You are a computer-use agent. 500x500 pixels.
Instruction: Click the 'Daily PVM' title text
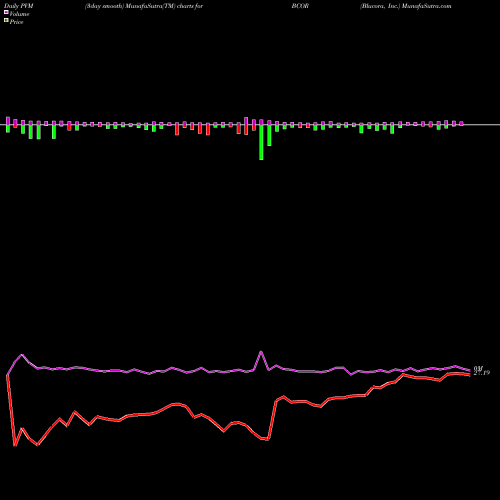[19, 6]
